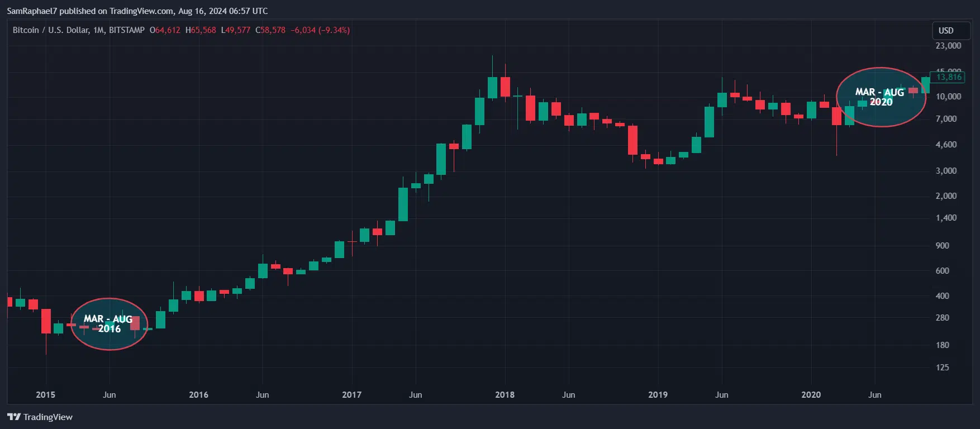980x429 pixels.
Task: Click the close value C58,578
Action: (x=270, y=30)
